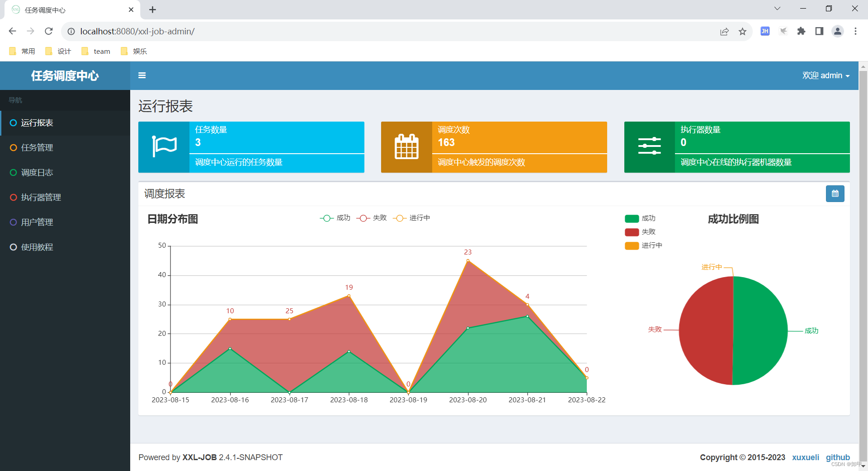Screen dimensions: 868x471
Task: Reload the page with browser refresh
Action: pos(49,31)
